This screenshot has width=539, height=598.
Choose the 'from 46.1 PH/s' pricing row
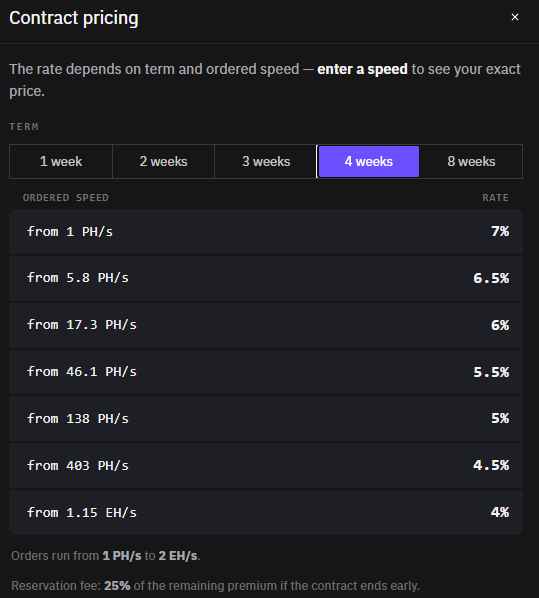pyautogui.click(x=266, y=372)
